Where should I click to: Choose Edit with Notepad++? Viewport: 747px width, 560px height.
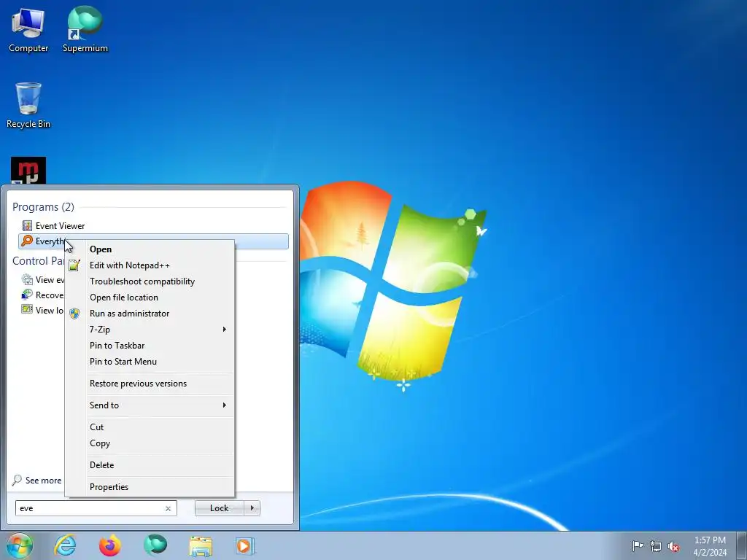pyautogui.click(x=150, y=265)
